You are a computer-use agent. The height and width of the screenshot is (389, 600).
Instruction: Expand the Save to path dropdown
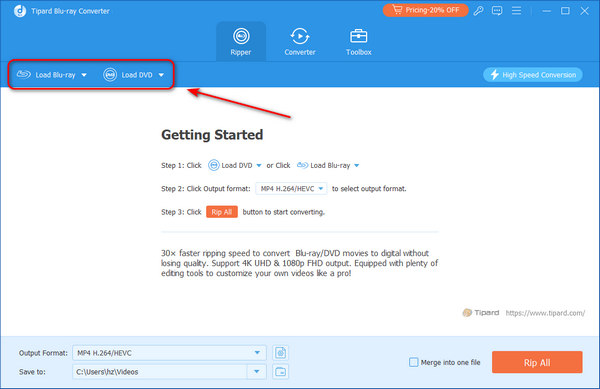(x=257, y=371)
